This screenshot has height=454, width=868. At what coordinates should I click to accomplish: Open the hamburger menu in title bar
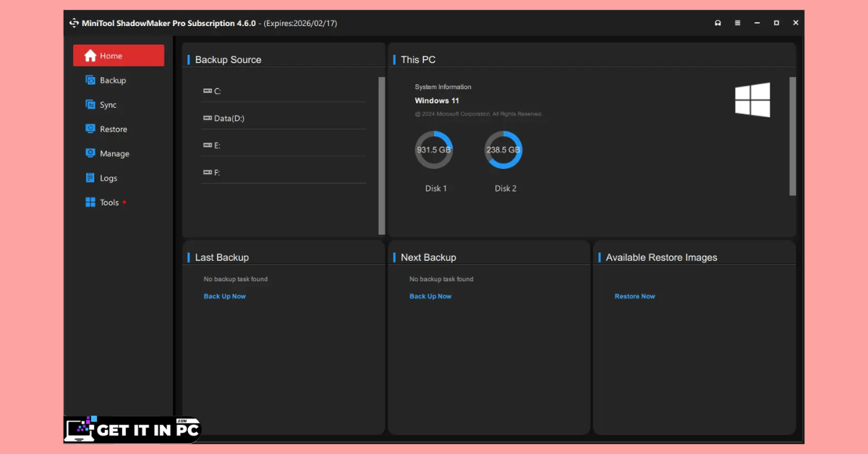click(737, 23)
